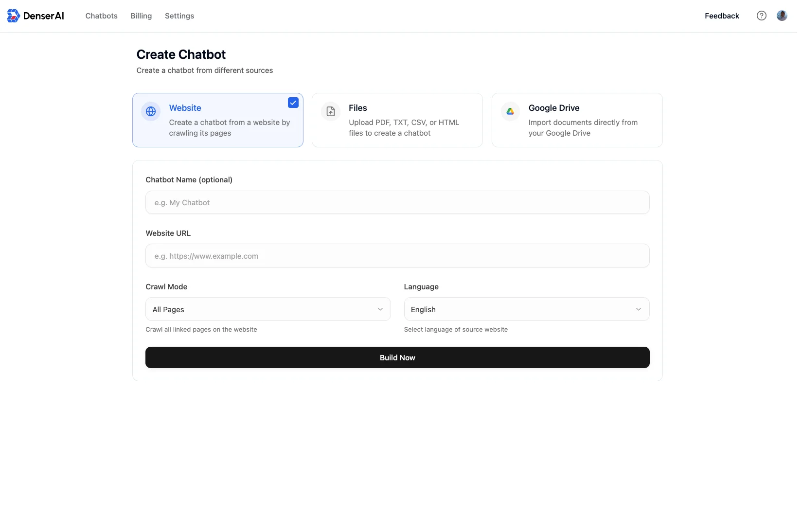Click the Build Now button

click(397, 357)
